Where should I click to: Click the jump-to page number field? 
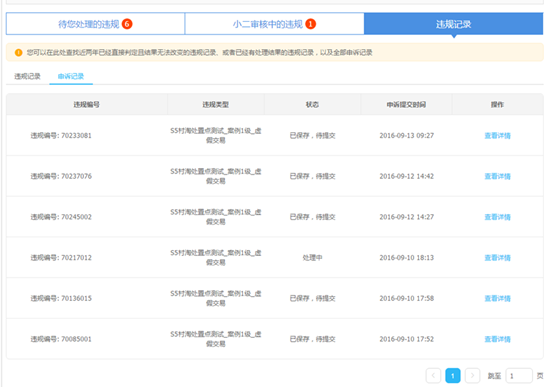(519, 375)
